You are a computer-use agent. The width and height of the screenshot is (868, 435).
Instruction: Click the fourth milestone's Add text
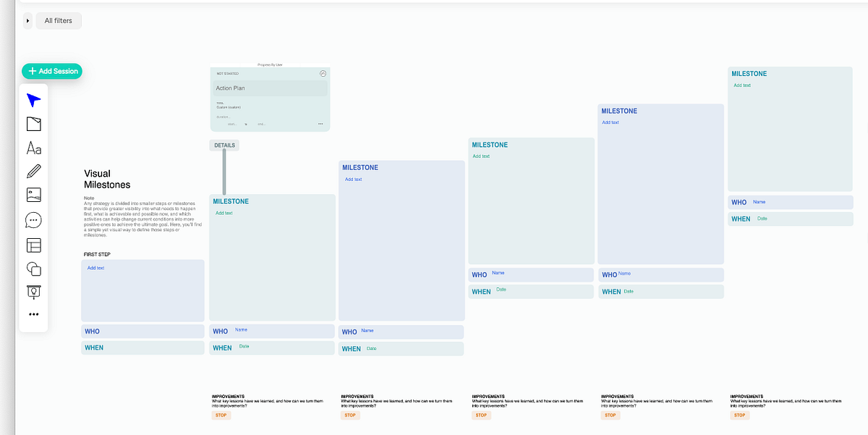[610, 122]
